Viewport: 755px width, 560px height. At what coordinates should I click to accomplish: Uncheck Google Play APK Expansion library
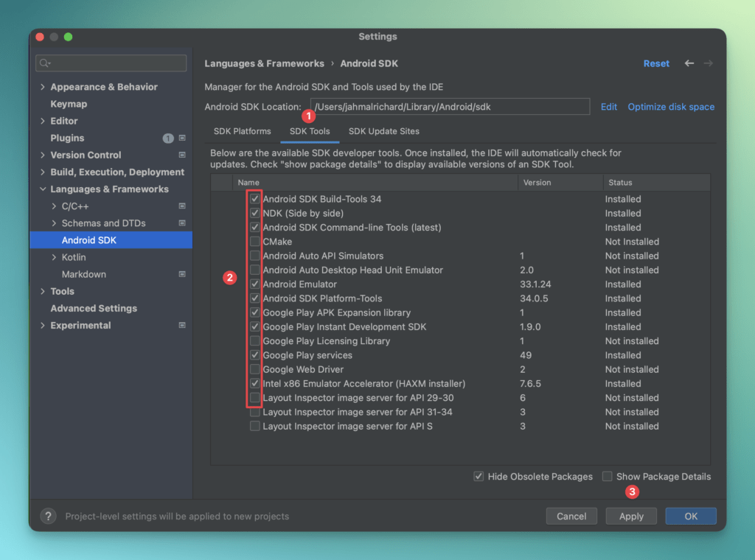[x=254, y=312]
